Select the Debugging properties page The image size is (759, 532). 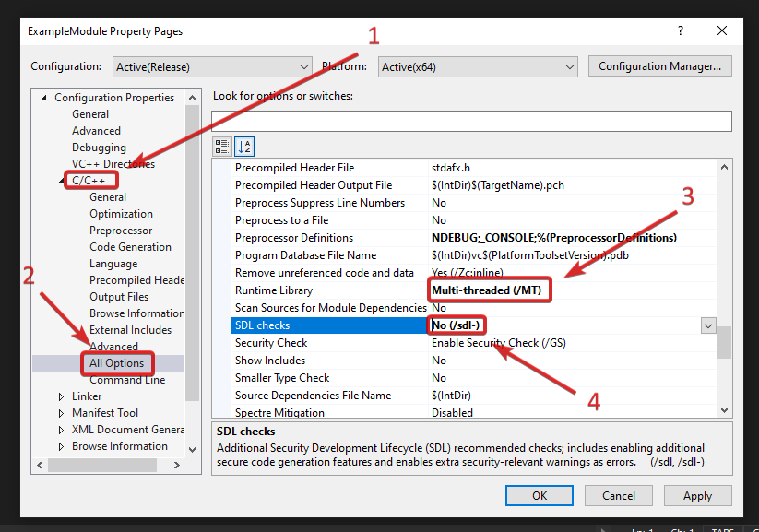[99, 148]
